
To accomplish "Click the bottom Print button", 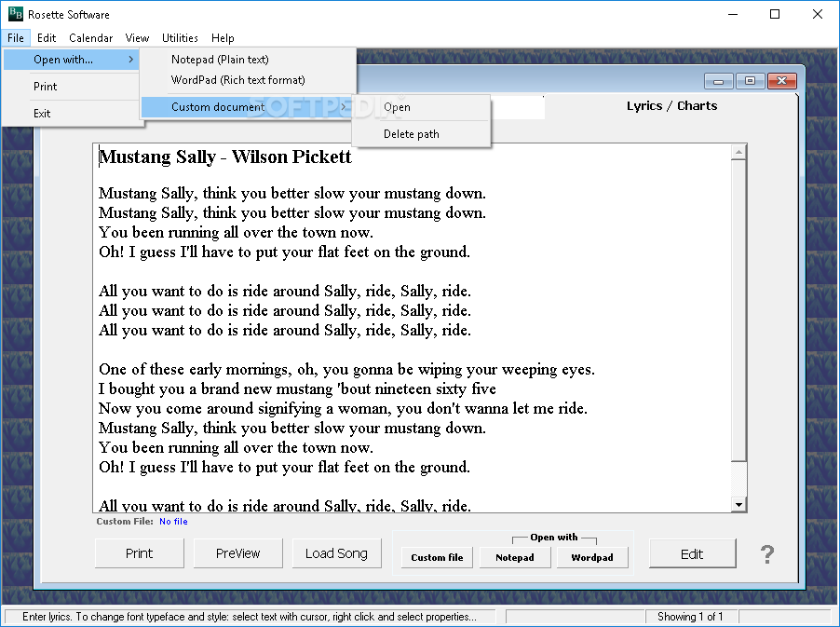I will [140, 553].
